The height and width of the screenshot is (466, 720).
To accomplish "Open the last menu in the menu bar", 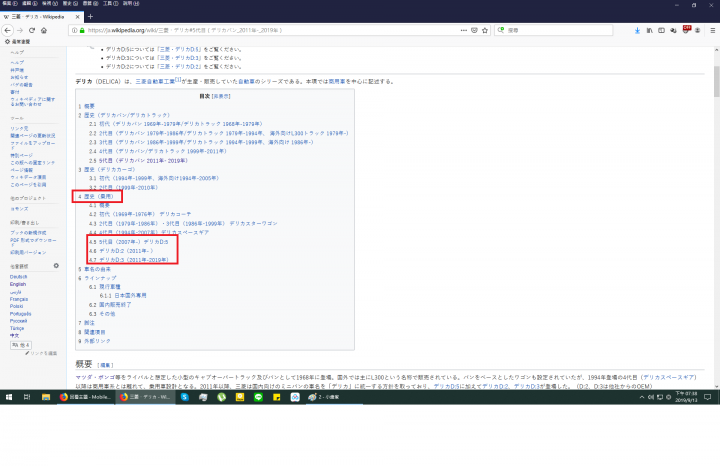I will point(131,3).
